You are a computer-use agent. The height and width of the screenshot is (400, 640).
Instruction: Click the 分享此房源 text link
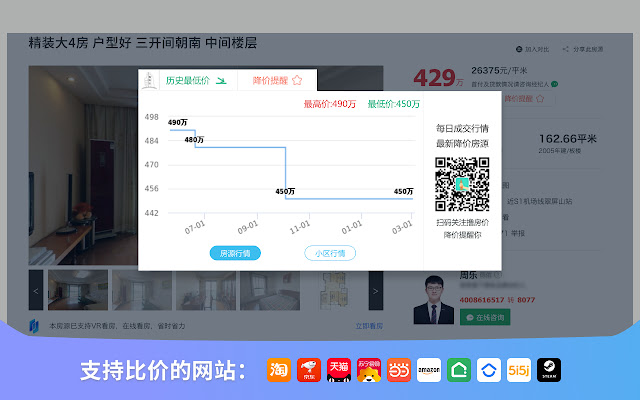click(588, 49)
